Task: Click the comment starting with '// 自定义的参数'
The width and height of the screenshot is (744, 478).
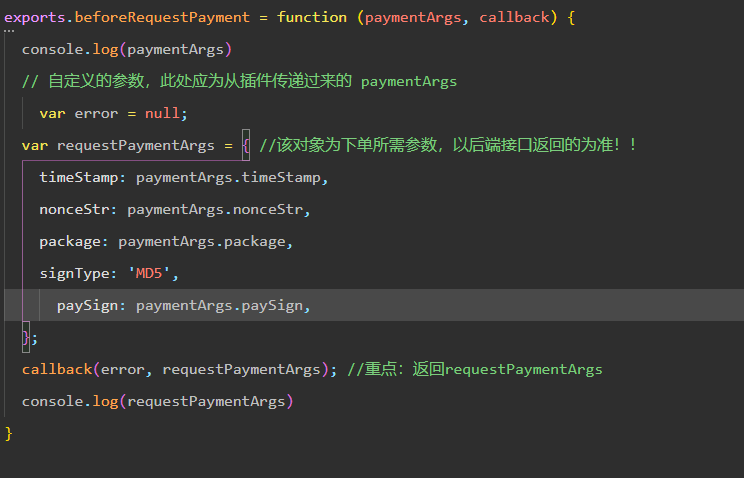Action: click(x=239, y=81)
